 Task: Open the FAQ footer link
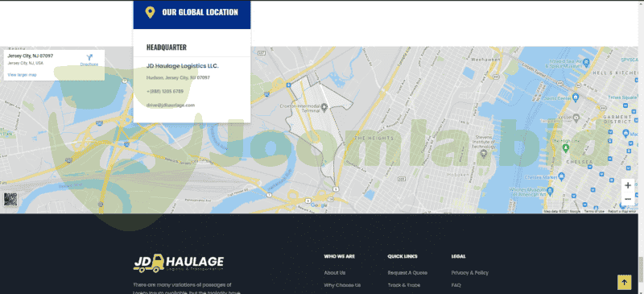[x=456, y=285]
